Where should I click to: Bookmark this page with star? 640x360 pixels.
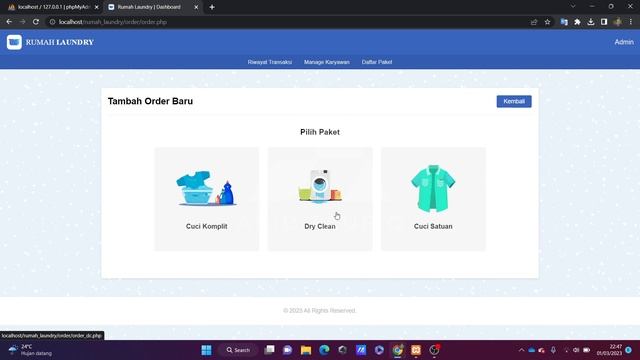tap(547, 22)
